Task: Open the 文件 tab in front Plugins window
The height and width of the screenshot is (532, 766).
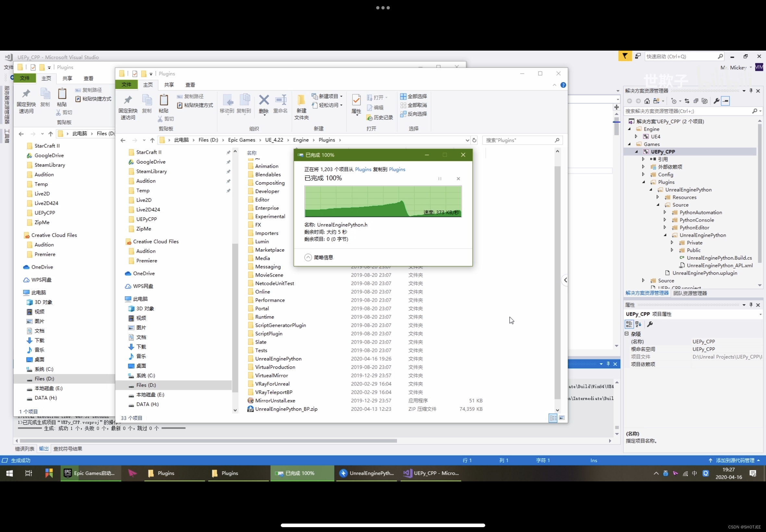Action: (x=126, y=85)
